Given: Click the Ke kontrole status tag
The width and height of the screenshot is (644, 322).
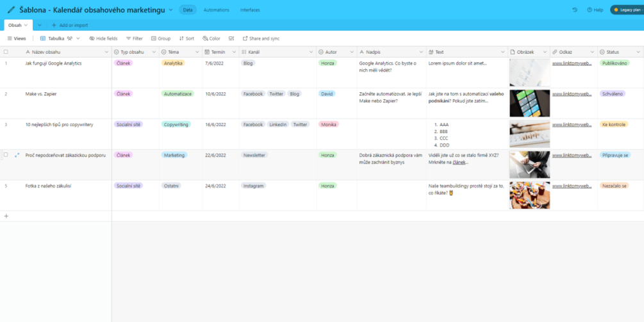Looking at the screenshot, I should coord(614,124).
